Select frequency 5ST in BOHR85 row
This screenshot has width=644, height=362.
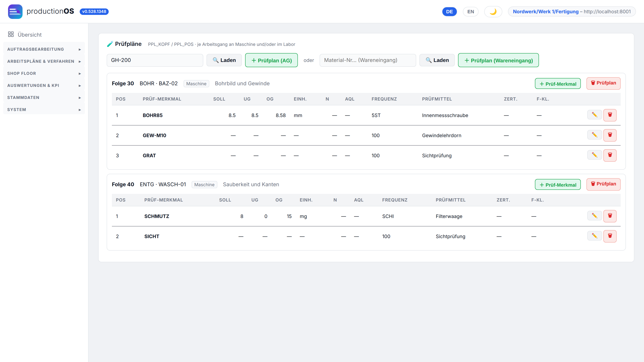[x=376, y=115]
